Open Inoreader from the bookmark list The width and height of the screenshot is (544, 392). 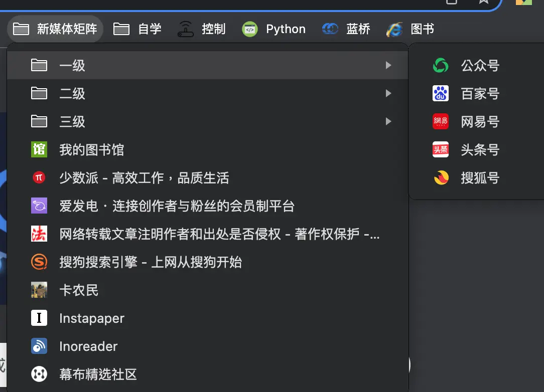click(x=88, y=346)
